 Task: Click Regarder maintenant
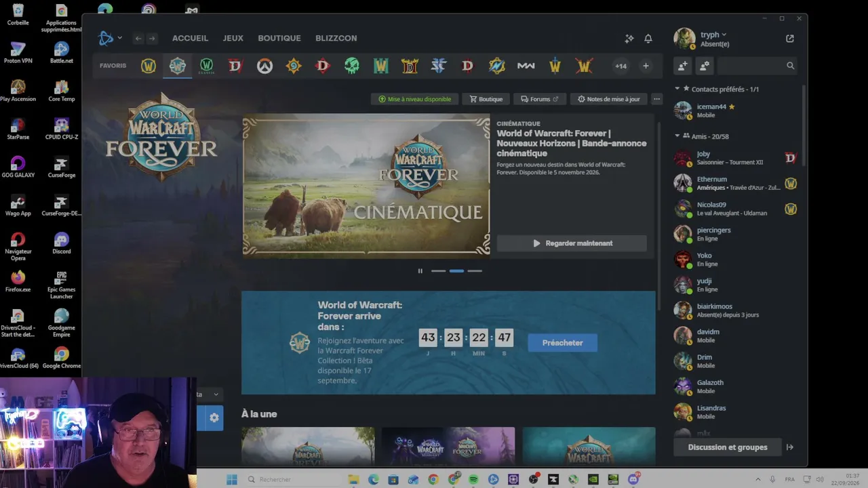click(572, 243)
